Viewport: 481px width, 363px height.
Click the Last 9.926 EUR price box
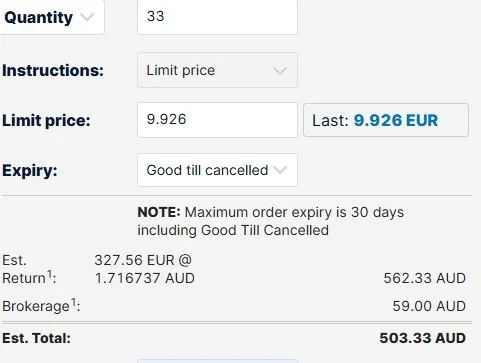click(x=386, y=120)
